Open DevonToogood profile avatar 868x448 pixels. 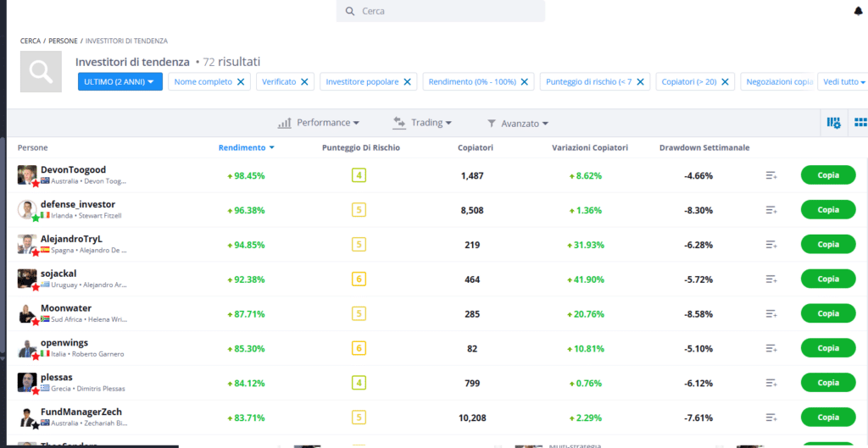point(27,174)
